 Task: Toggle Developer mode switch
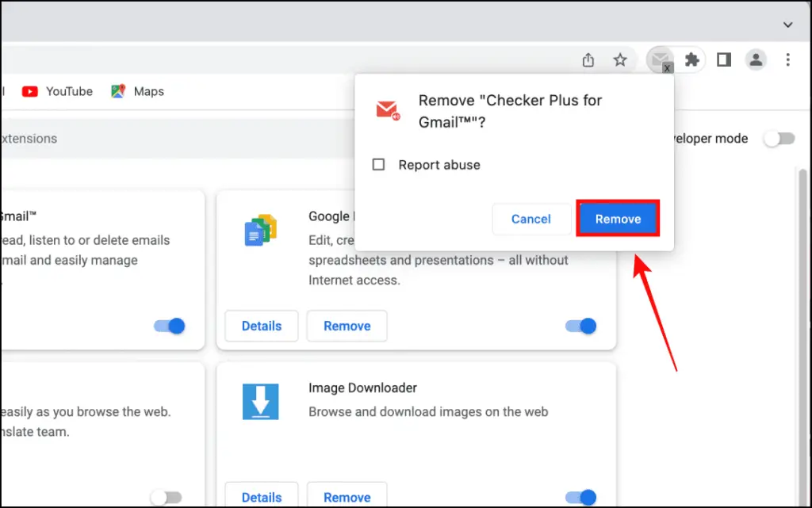pyautogui.click(x=779, y=139)
